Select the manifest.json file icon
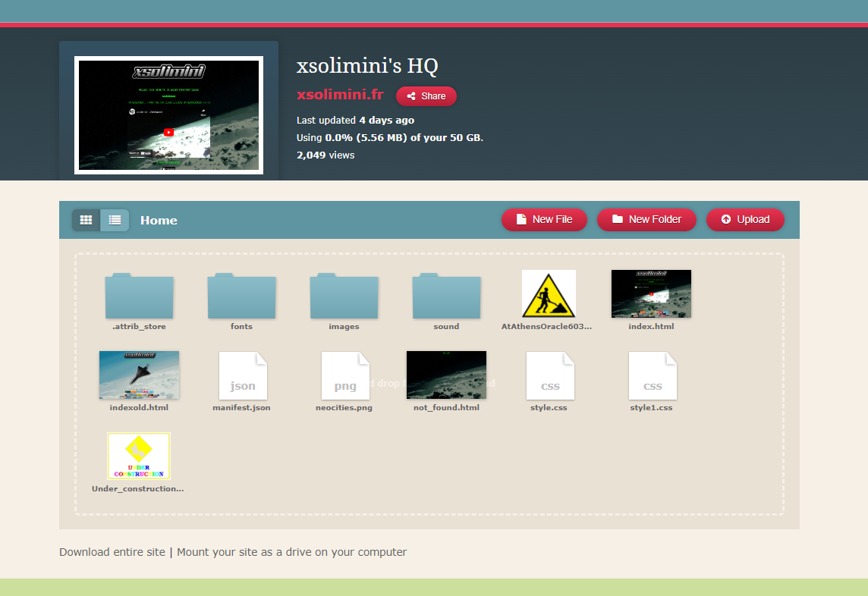The height and width of the screenshot is (596, 868). coord(242,375)
